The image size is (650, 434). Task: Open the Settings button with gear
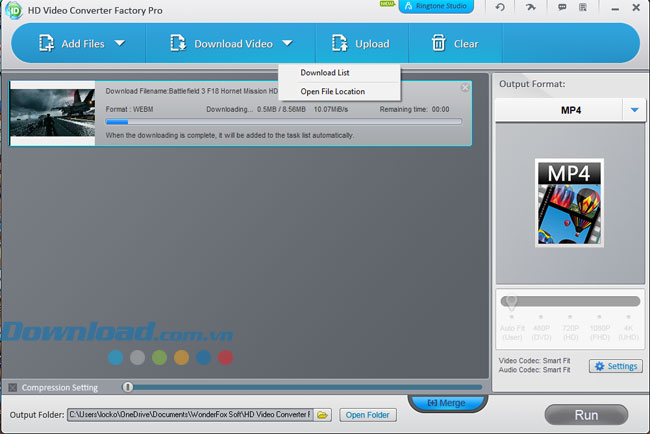coord(616,366)
